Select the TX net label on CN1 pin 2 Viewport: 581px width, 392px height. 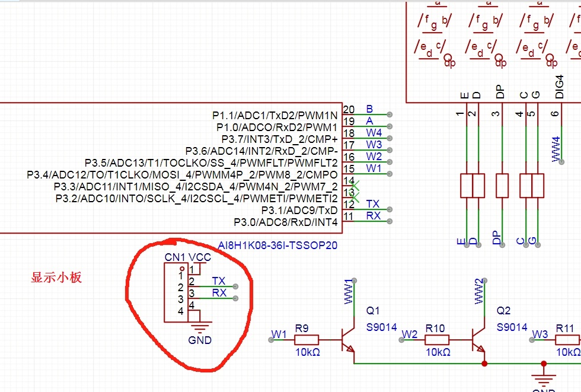click(219, 281)
